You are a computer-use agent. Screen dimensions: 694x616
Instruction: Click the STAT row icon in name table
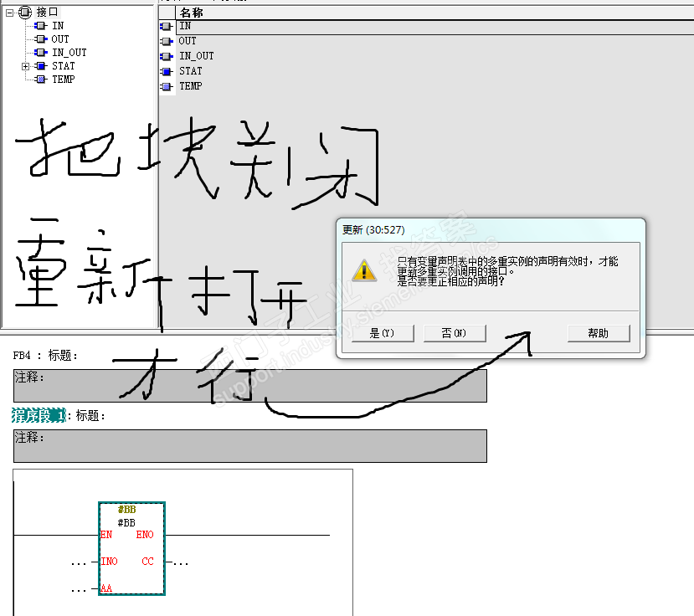167,72
